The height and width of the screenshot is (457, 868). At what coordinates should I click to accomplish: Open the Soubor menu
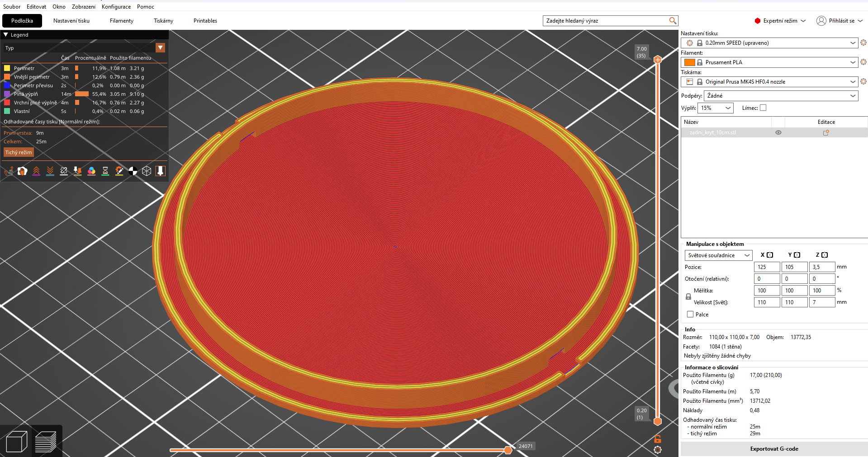tap(12, 7)
